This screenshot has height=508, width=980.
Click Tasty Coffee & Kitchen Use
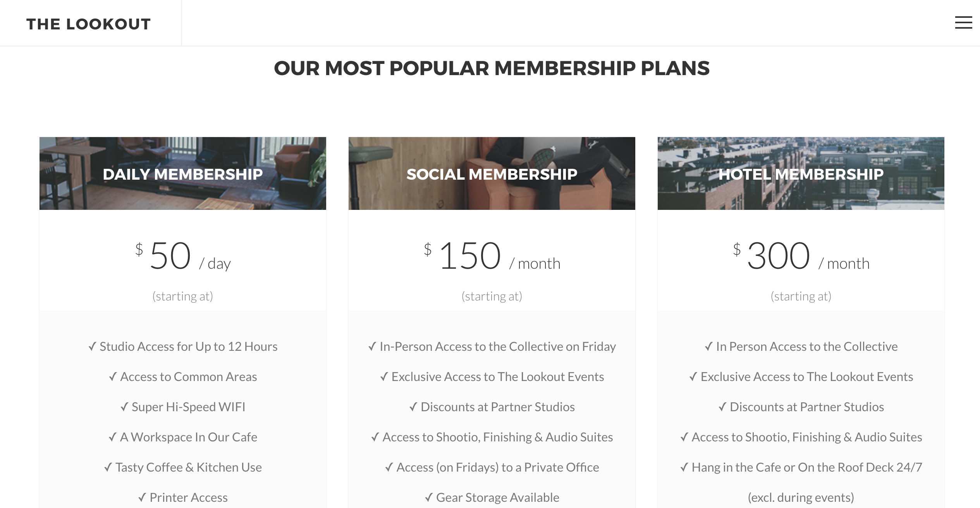183,467
